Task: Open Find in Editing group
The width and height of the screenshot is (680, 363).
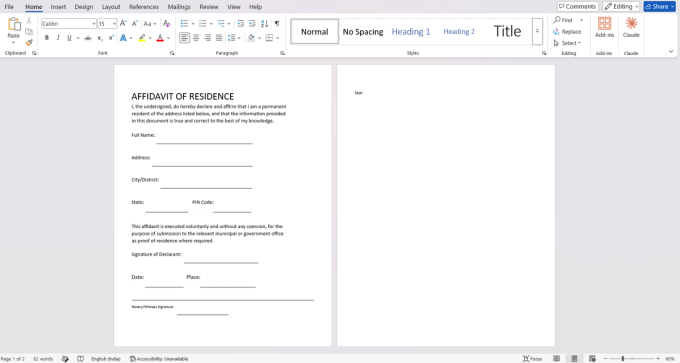Action: coord(563,20)
